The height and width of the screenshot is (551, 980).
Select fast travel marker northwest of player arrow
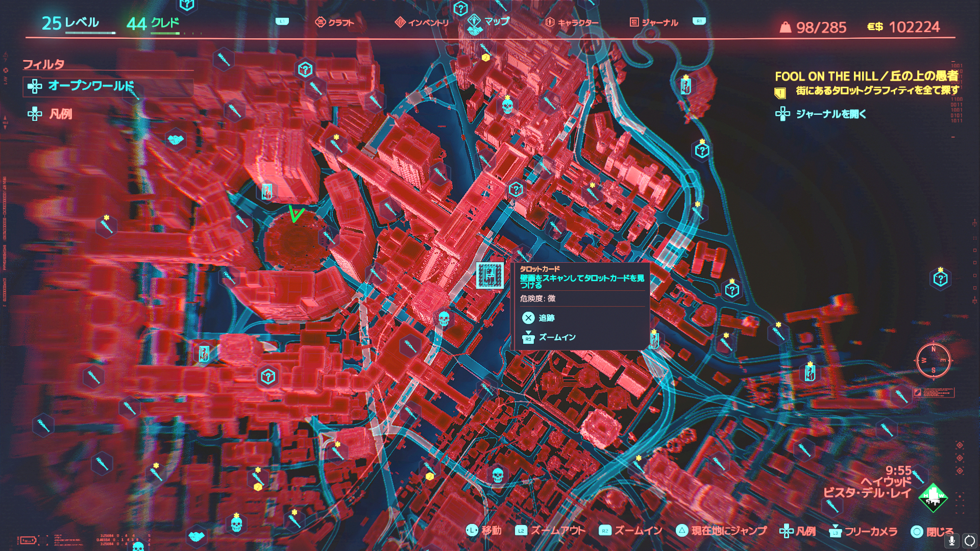[266, 191]
